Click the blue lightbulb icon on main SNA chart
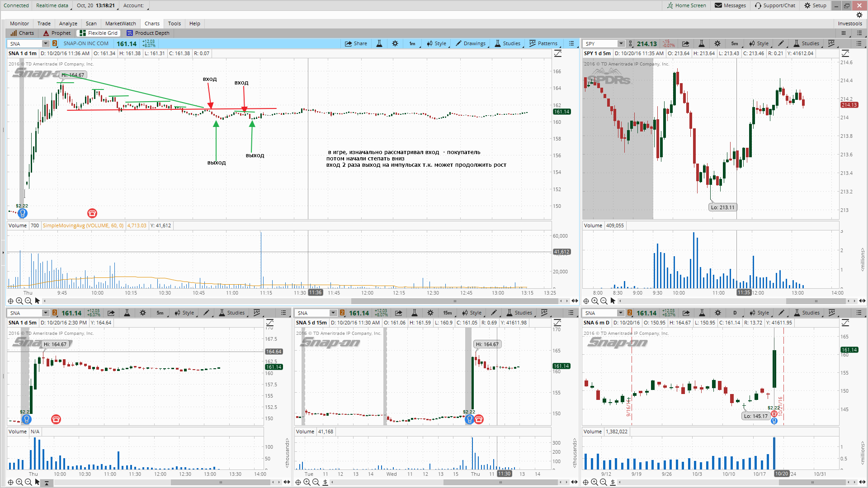The width and height of the screenshot is (868, 488). pos(22,213)
